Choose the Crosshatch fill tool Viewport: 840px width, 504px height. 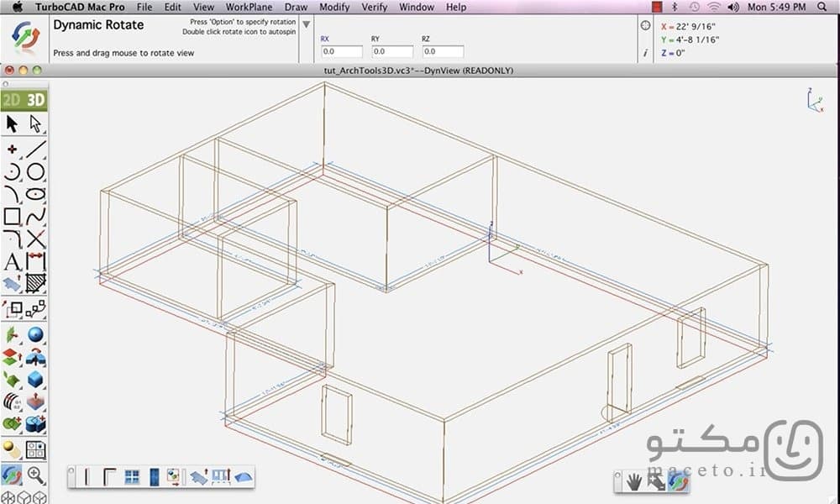pyautogui.click(x=35, y=283)
